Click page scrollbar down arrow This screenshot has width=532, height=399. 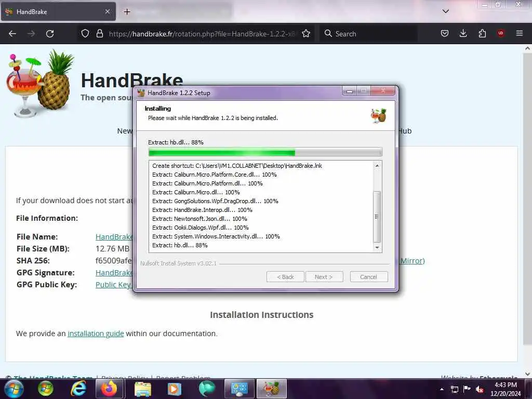528,374
